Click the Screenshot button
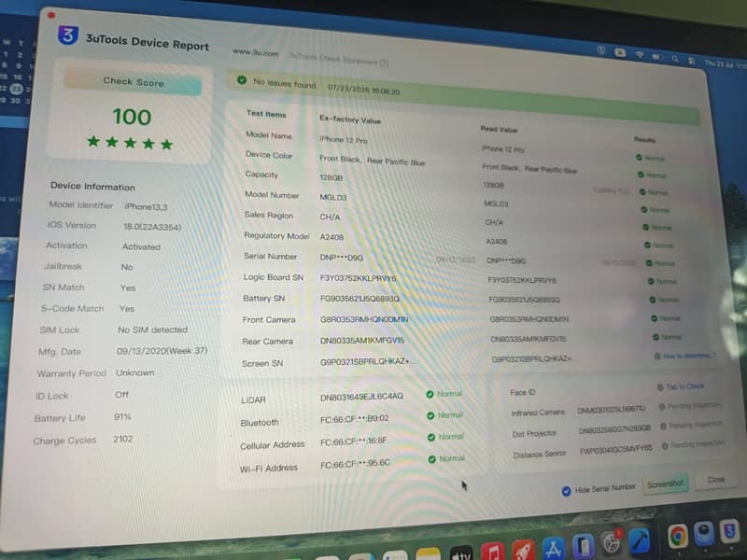Screen dimensions: 747x560 tap(665, 484)
